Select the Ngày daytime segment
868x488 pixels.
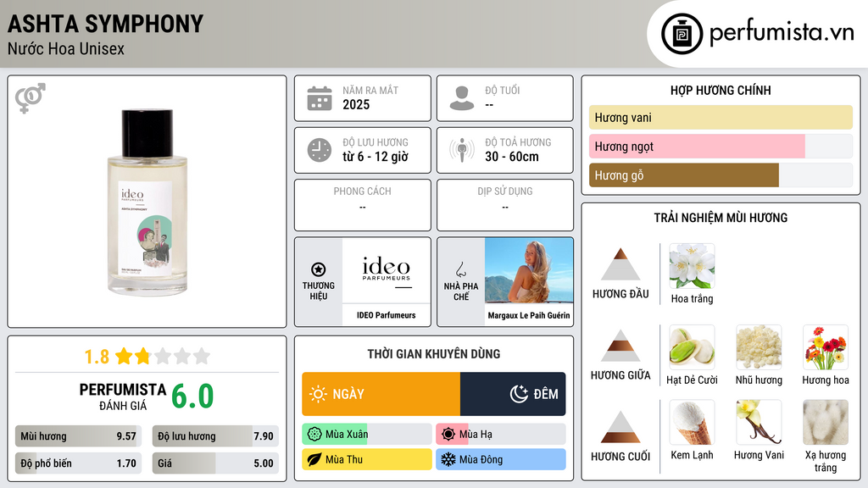click(381, 394)
